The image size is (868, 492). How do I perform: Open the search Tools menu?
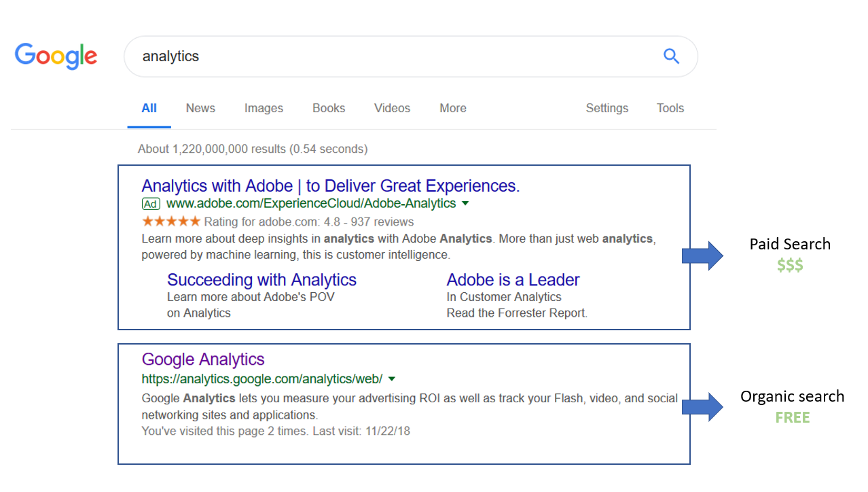coord(670,108)
